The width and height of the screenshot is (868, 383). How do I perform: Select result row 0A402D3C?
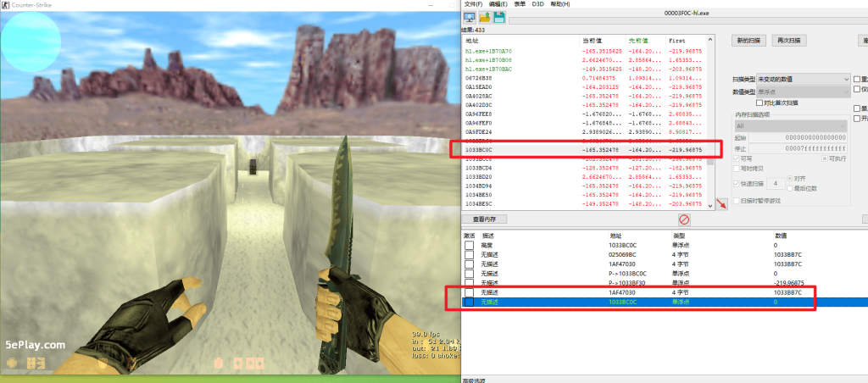click(x=585, y=104)
